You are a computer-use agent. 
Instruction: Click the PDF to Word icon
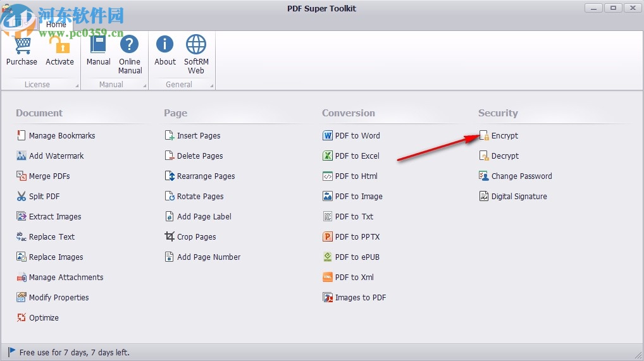click(x=327, y=135)
